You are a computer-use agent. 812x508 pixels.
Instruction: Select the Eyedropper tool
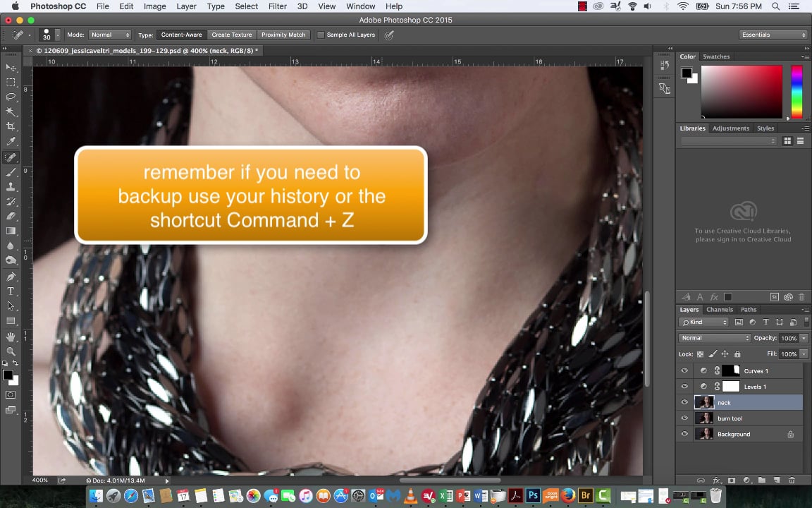tap(11, 141)
